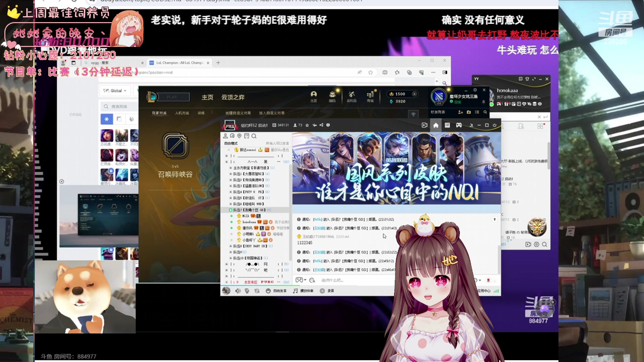
Task: Toggle LoL notification bell
Action: pyautogui.click(x=483, y=102)
